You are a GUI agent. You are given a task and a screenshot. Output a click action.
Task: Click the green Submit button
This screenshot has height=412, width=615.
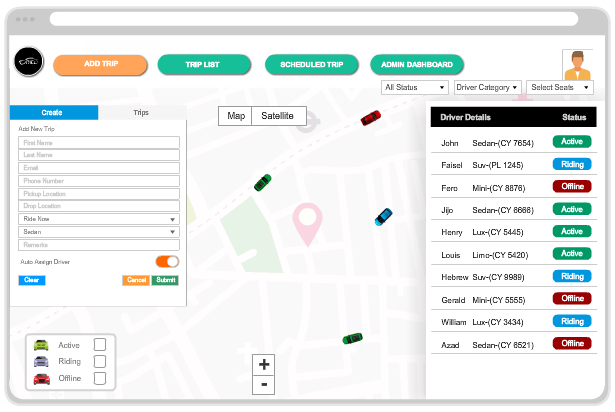(x=165, y=280)
